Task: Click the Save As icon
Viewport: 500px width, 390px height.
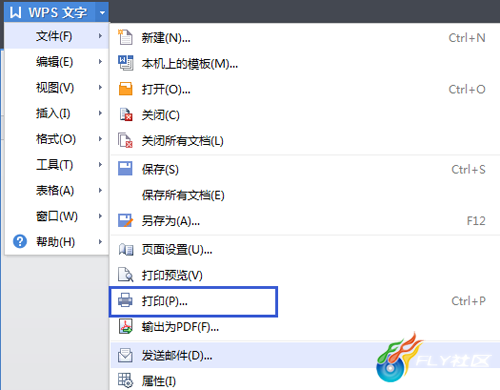Action: (x=126, y=221)
